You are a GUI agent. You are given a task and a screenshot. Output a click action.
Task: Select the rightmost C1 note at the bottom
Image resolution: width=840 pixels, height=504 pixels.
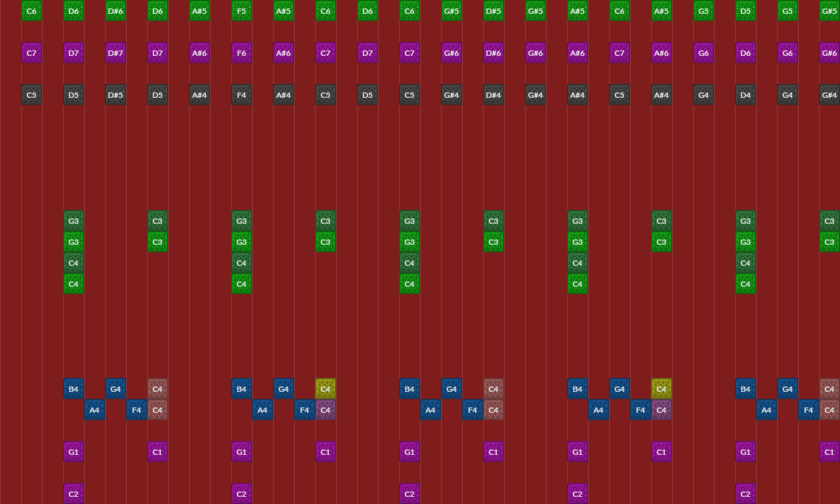(829, 451)
